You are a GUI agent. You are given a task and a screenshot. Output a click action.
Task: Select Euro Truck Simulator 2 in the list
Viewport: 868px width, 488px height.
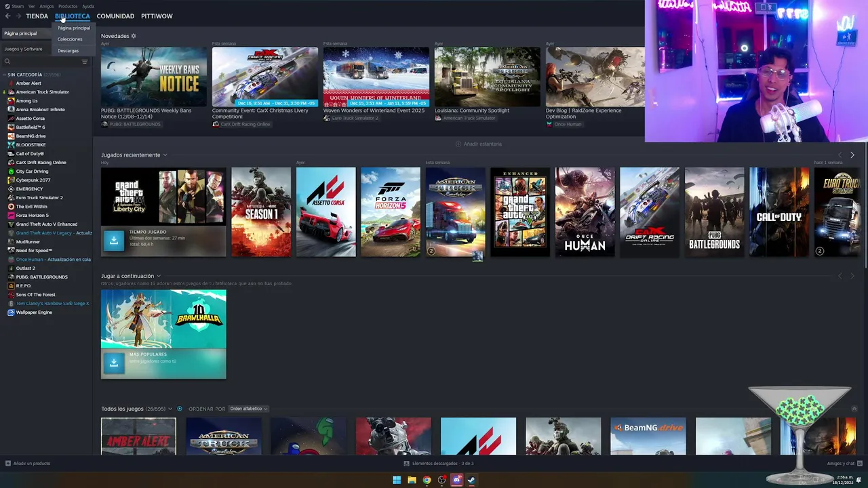coord(39,198)
